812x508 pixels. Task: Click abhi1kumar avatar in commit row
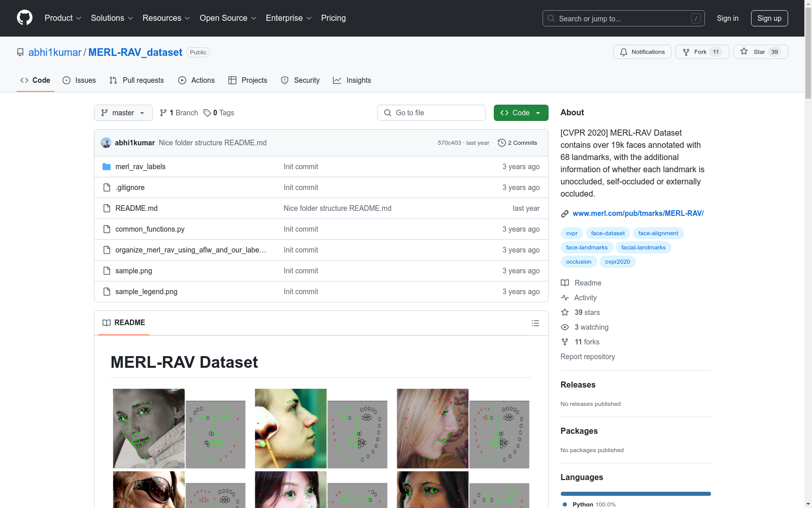106,143
